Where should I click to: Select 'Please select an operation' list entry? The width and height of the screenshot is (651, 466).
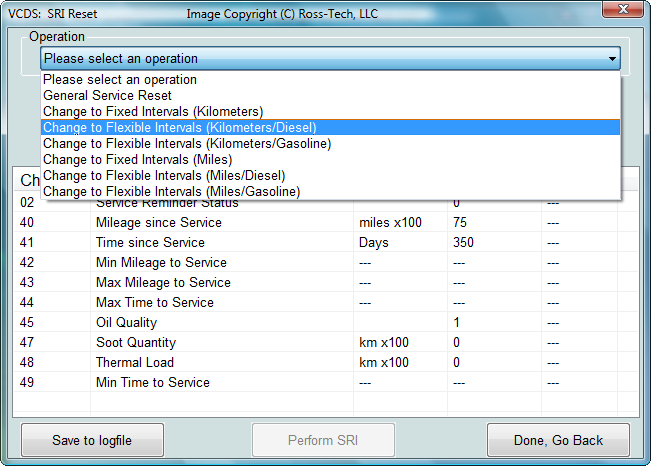[x=120, y=79]
